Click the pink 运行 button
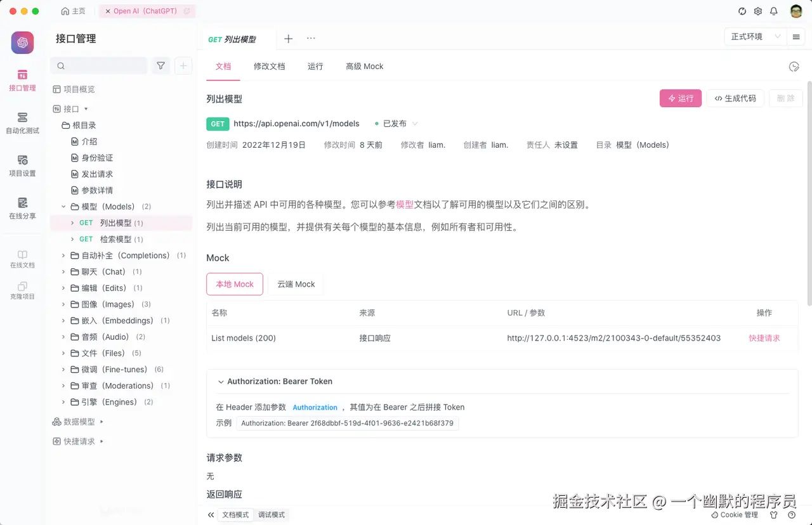Viewport: 812px width, 525px height. coord(681,98)
